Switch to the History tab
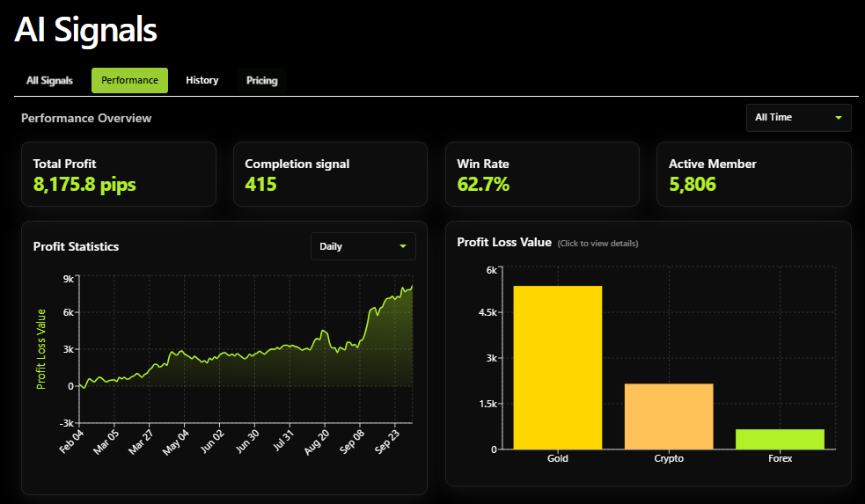This screenshot has height=504, width=865. pyautogui.click(x=202, y=80)
